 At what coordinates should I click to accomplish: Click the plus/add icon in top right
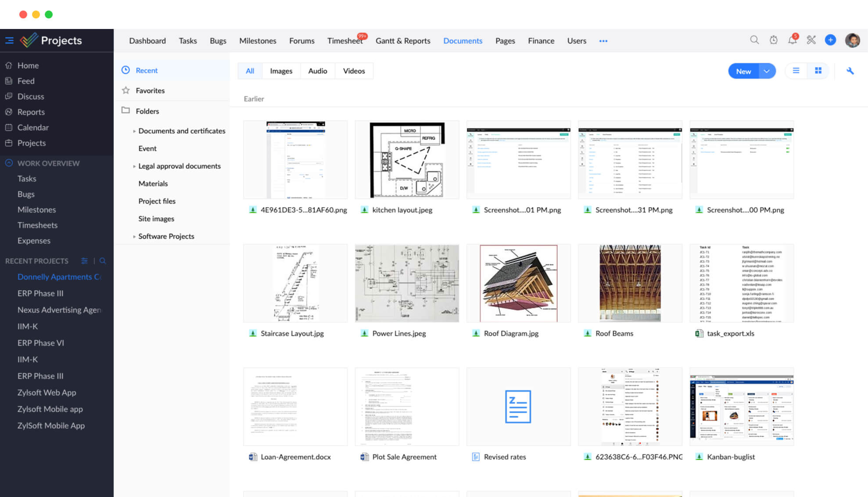click(830, 40)
